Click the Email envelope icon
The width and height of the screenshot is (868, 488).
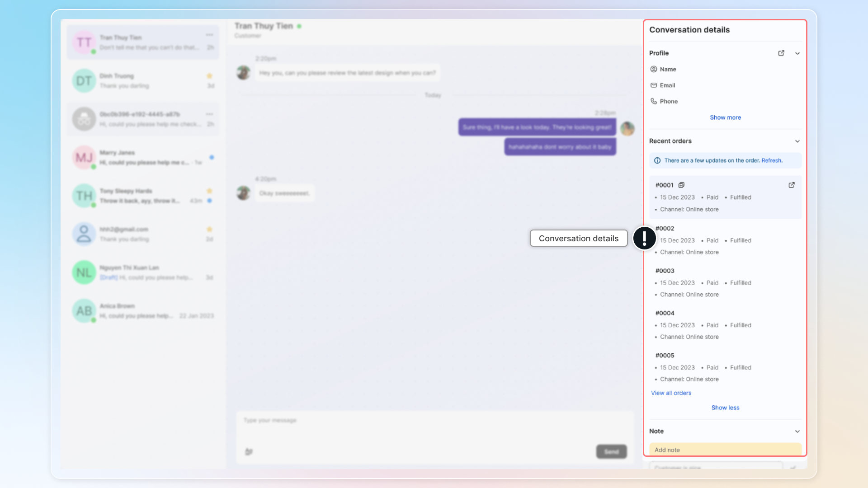click(654, 85)
